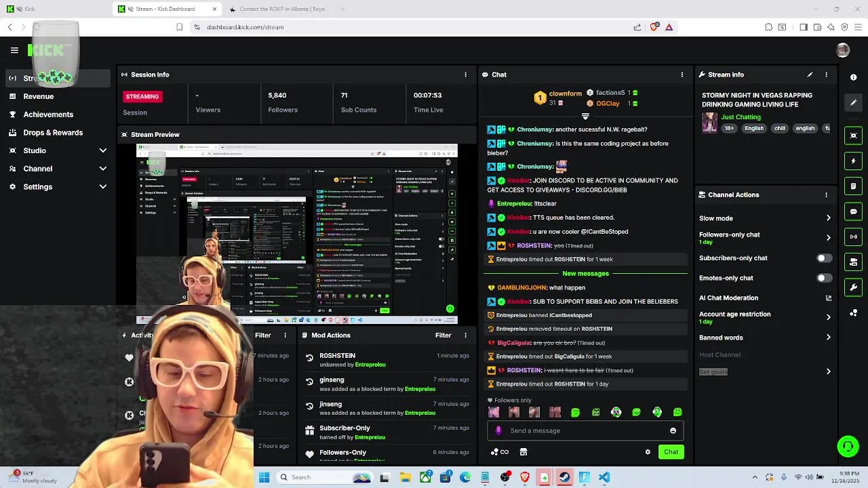Open the chat settings gear icon
The height and width of the screenshot is (488, 868).
(648, 452)
